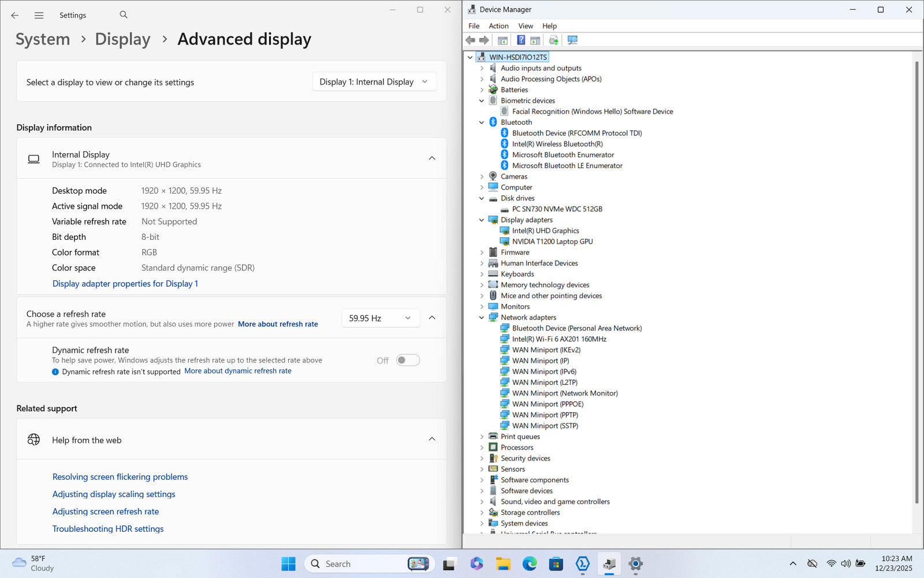Open the Action menu in Device Manager
This screenshot has height=578, width=924.
(498, 26)
